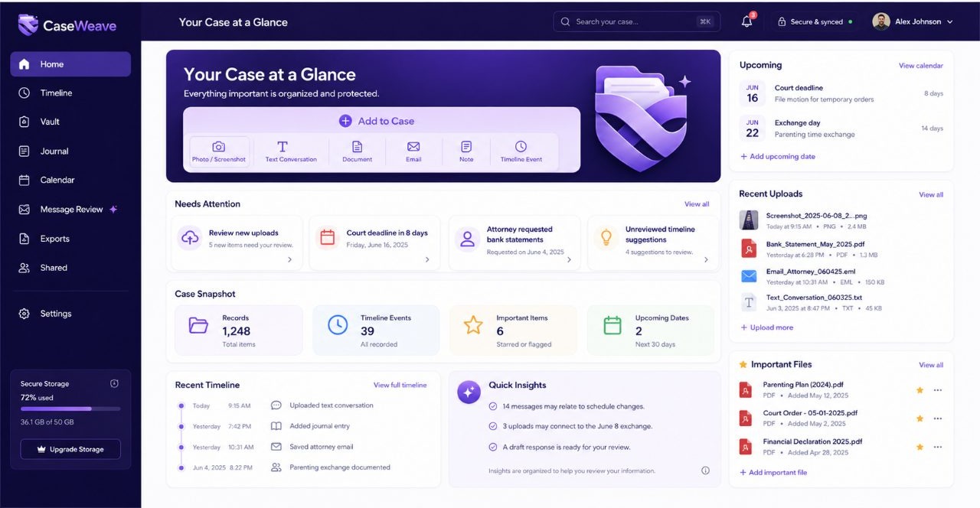Click View all in Needs Attention

[697, 204]
